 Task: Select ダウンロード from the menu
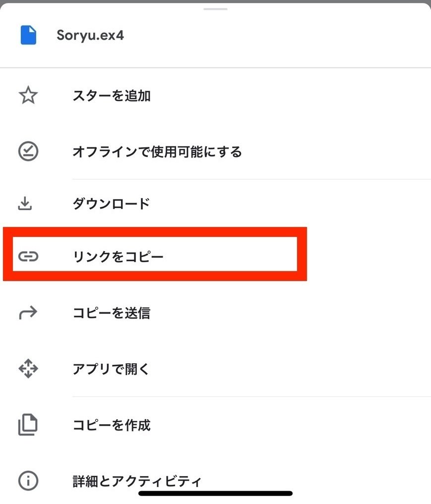click(x=111, y=204)
